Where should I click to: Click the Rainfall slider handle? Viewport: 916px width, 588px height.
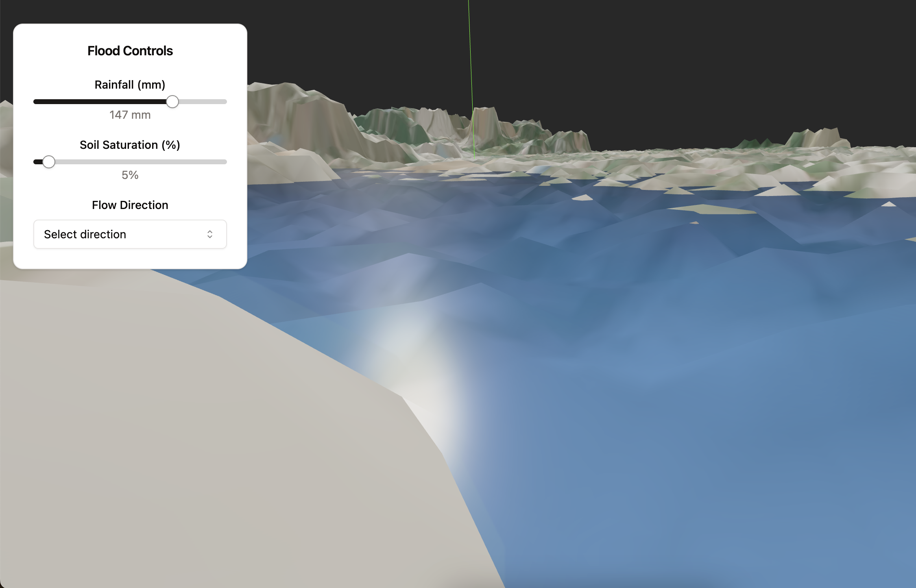pos(172,102)
